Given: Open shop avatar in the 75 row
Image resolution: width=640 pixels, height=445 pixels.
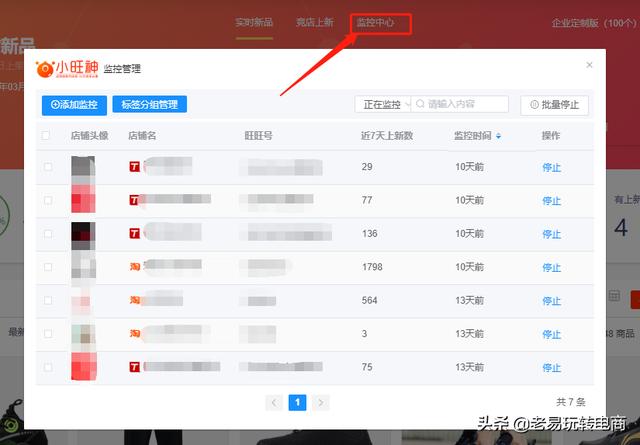Looking at the screenshot, I should (84, 367).
